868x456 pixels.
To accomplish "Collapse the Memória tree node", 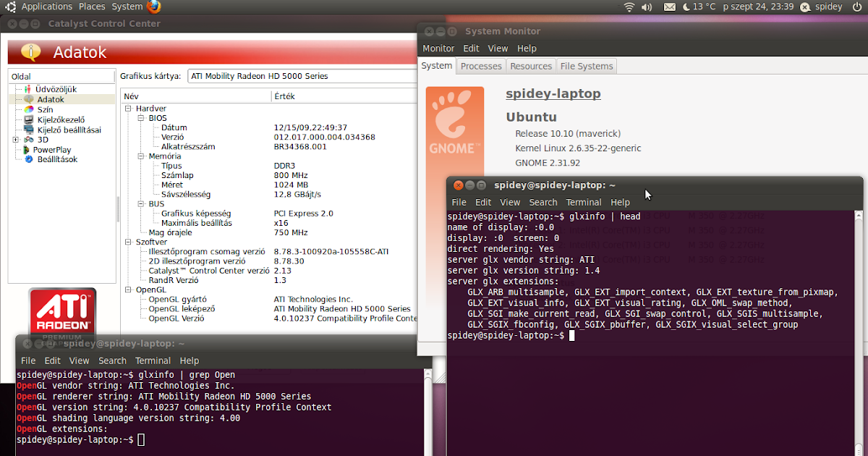I will tap(141, 156).
